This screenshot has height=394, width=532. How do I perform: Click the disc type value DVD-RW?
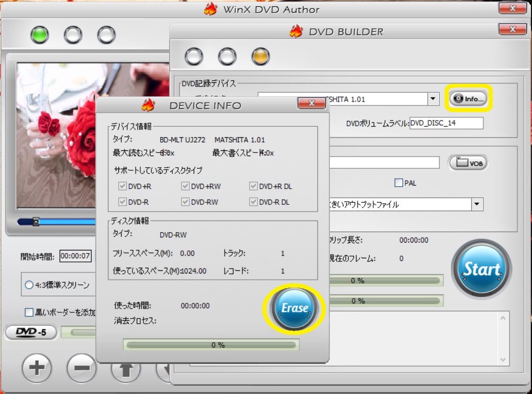coord(173,235)
